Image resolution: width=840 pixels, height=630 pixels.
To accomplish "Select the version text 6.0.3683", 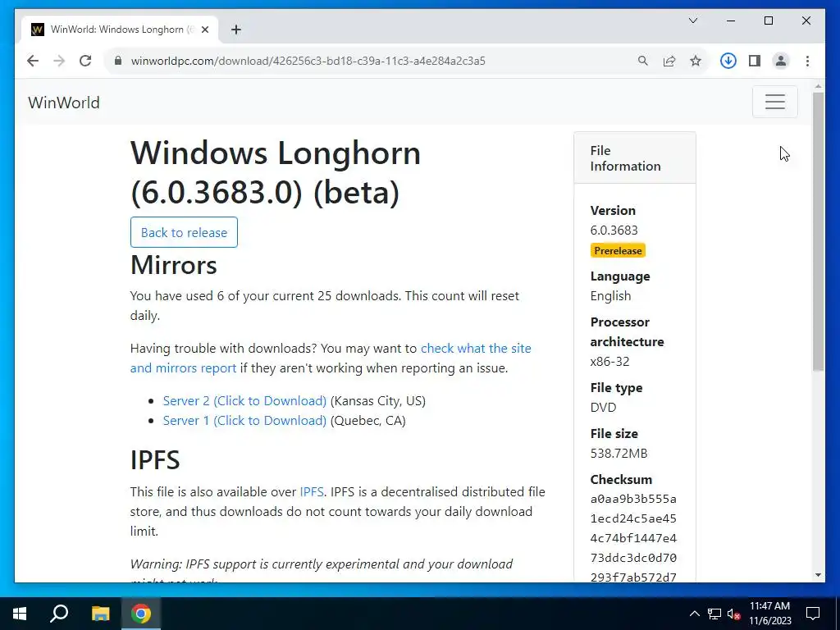I will coord(614,230).
